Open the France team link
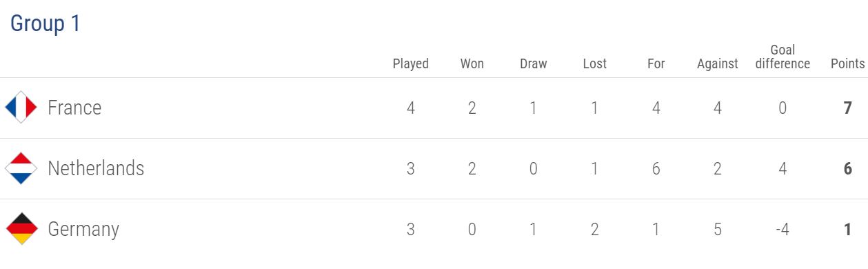The image size is (868, 269). (74, 108)
